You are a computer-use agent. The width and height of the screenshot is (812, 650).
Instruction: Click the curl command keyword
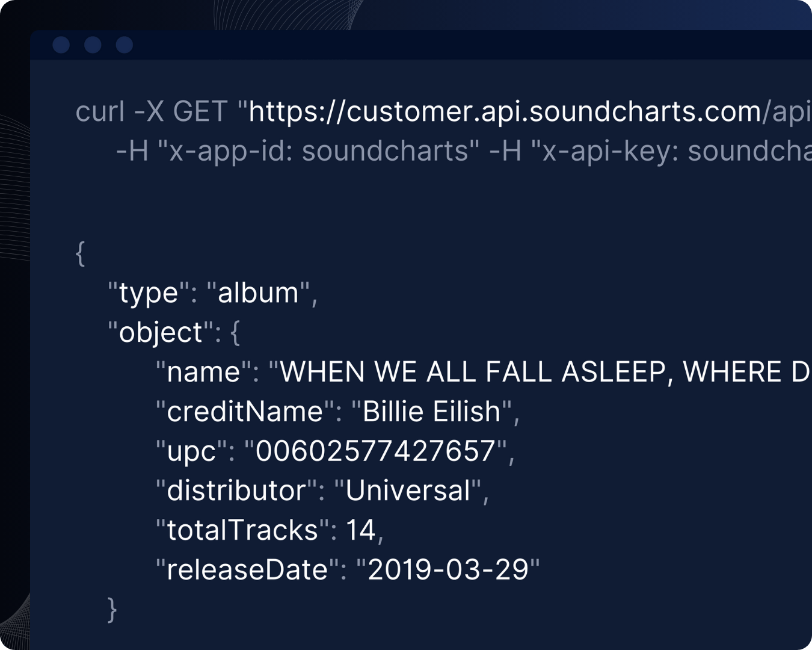[100, 112]
